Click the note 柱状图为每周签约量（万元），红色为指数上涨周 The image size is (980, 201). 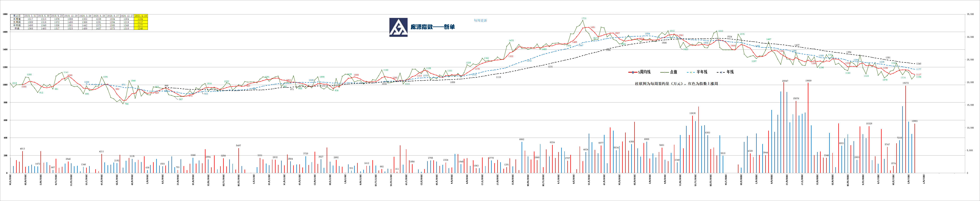(x=676, y=84)
